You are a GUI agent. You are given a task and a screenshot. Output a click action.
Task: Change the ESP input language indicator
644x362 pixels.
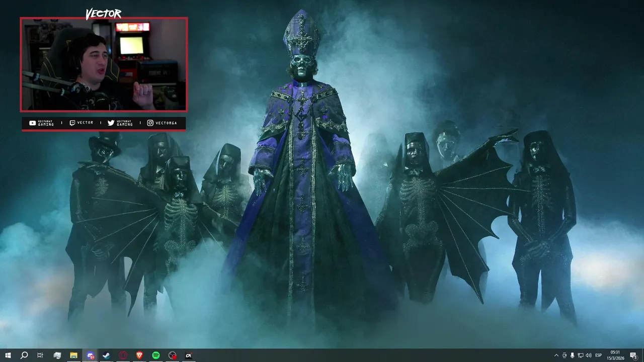tap(599, 355)
